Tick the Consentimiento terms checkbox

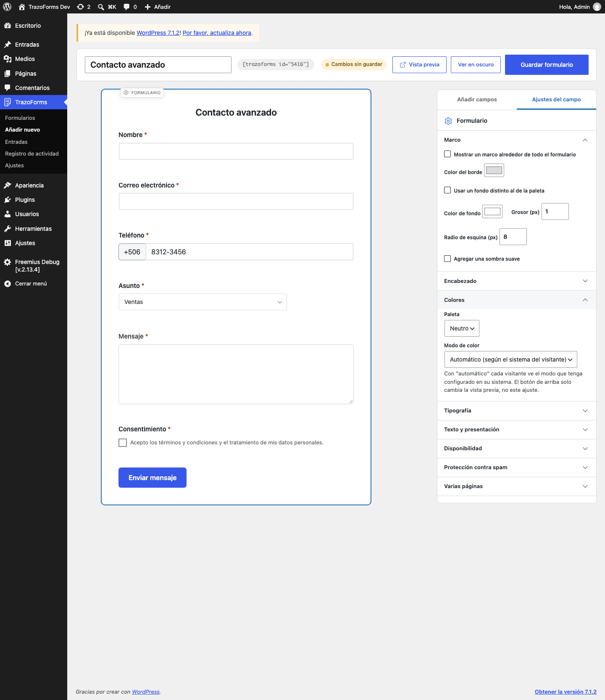[123, 443]
